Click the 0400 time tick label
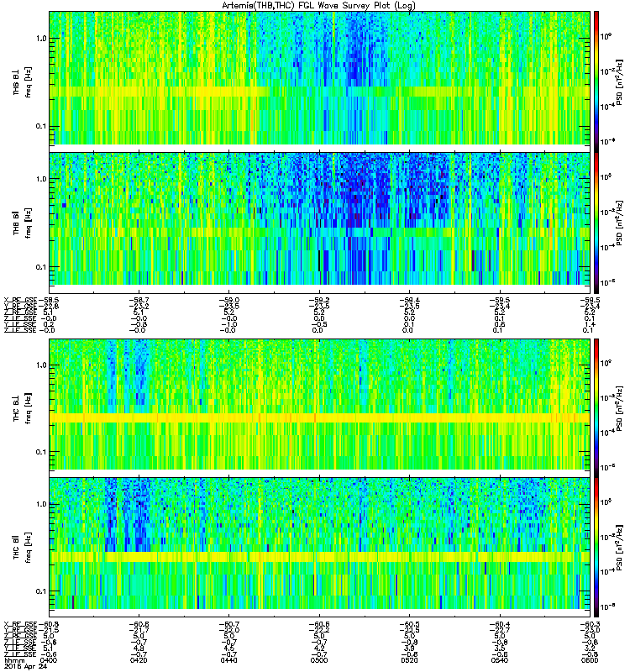Image resolution: width=630 pixels, height=672 pixels. click(49, 660)
